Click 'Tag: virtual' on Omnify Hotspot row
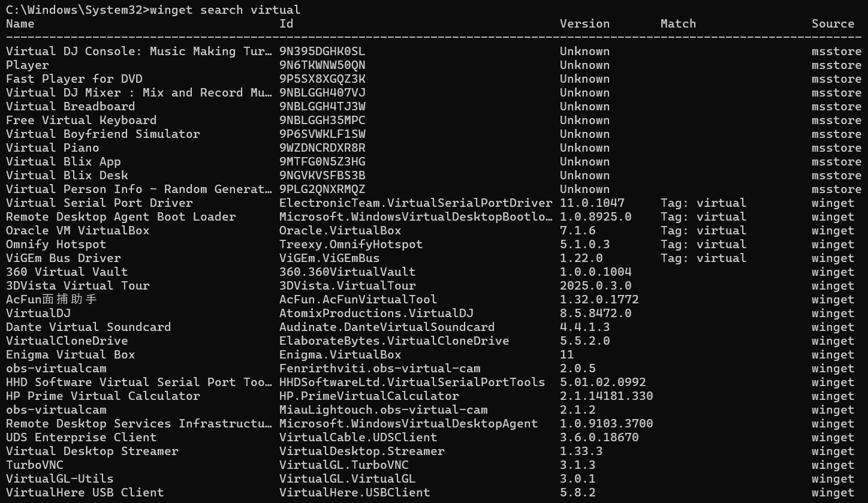Screen dimensions: 868x503 tap(703, 244)
